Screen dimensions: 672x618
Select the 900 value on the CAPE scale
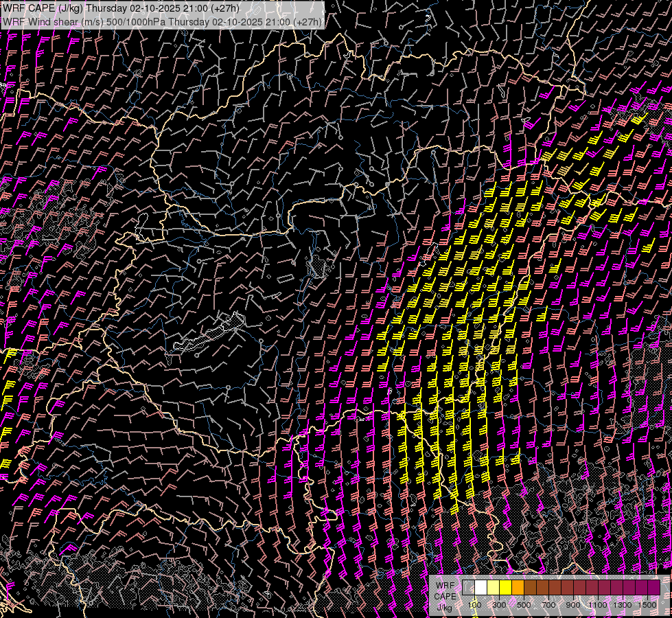coord(573,604)
